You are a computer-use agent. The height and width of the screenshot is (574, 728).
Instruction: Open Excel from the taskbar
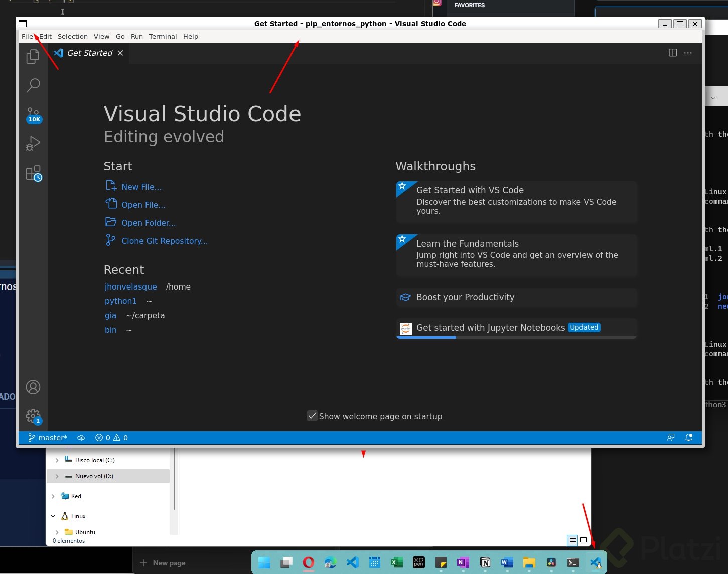coord(397,563)
